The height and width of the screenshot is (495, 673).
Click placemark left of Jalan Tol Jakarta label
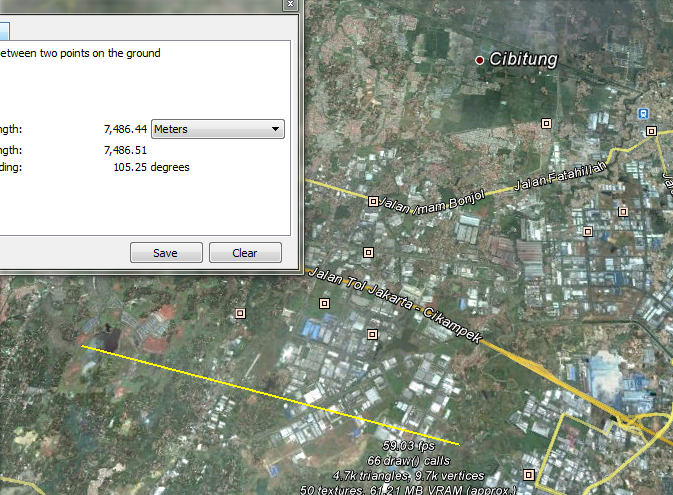click(x=324, y=302)
